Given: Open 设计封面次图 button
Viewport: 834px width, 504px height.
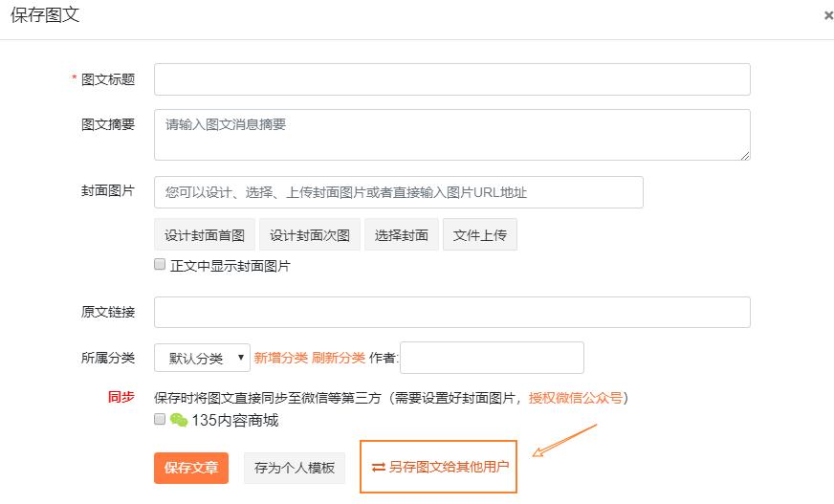Looking at the screenshot, I should [x=310, y=234].
